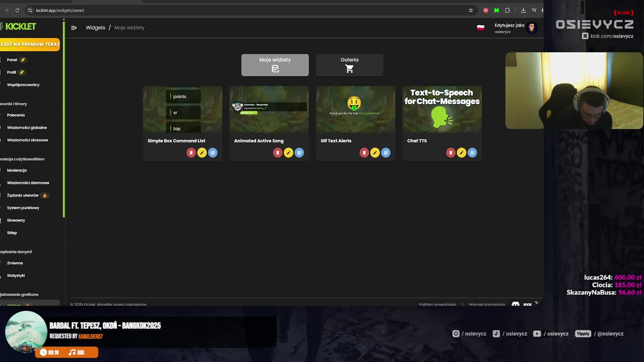Click the red extension icon in browser toolbar
Viewport: 644px width, 362px height.
(486, 10)
